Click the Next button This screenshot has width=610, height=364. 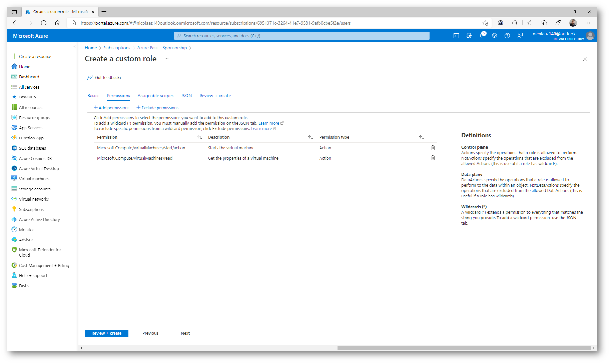[x=185, y=333]
